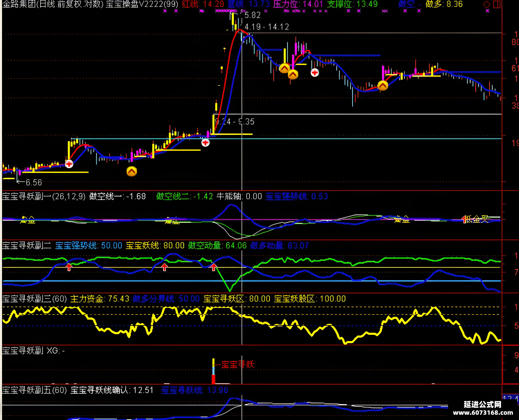Click red plus marker beside the 9.24 breakout

(x=206, y=143)
